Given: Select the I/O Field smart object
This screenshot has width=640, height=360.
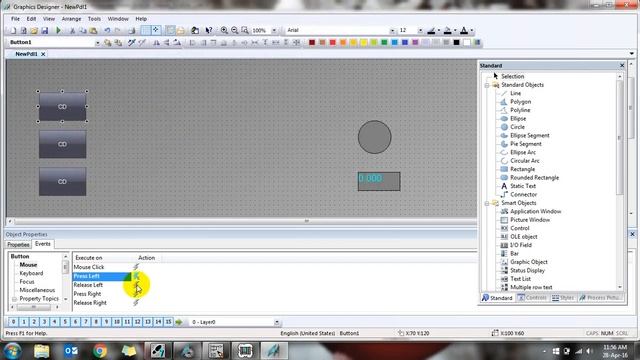Looking at the screenshot, I should (x=521, y=245).
